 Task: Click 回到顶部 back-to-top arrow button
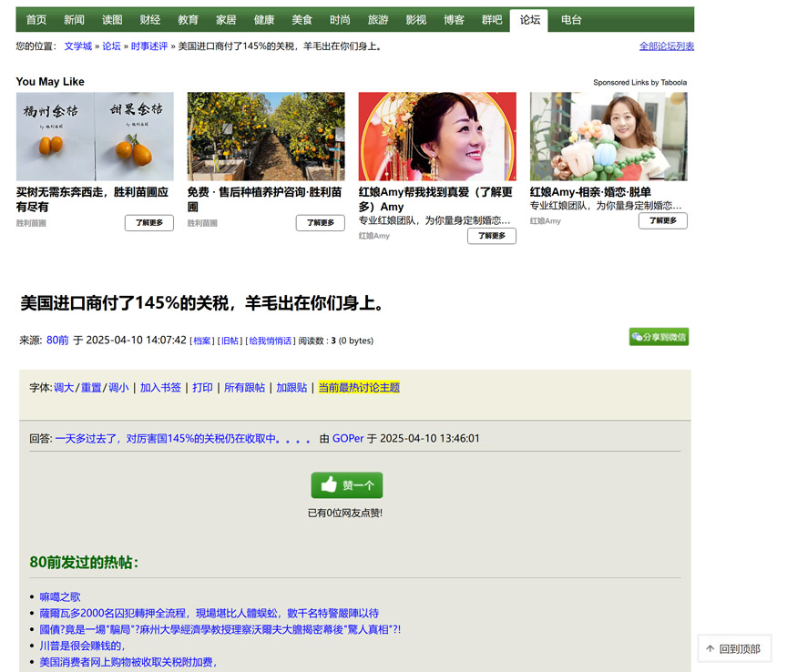coord(733,649)
